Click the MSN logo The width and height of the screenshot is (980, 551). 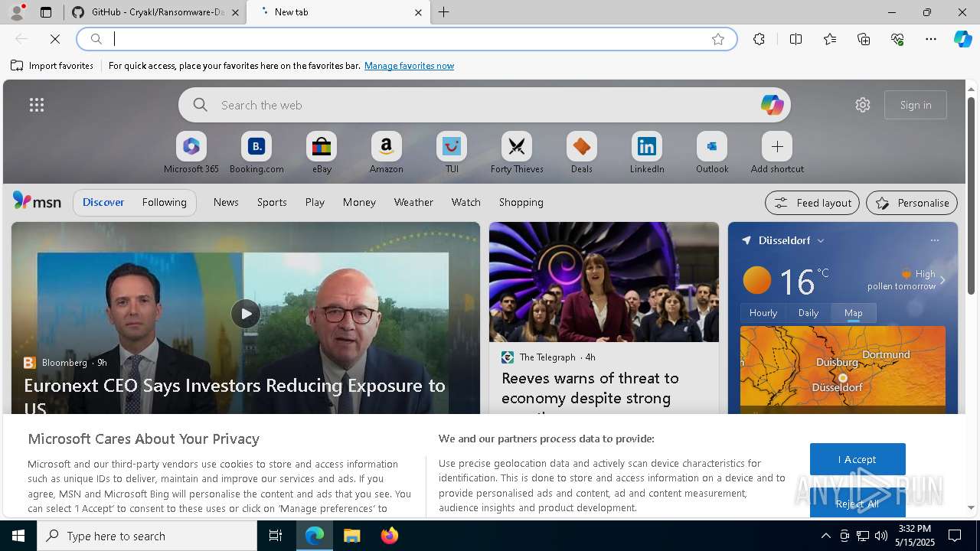coord(37,201)
